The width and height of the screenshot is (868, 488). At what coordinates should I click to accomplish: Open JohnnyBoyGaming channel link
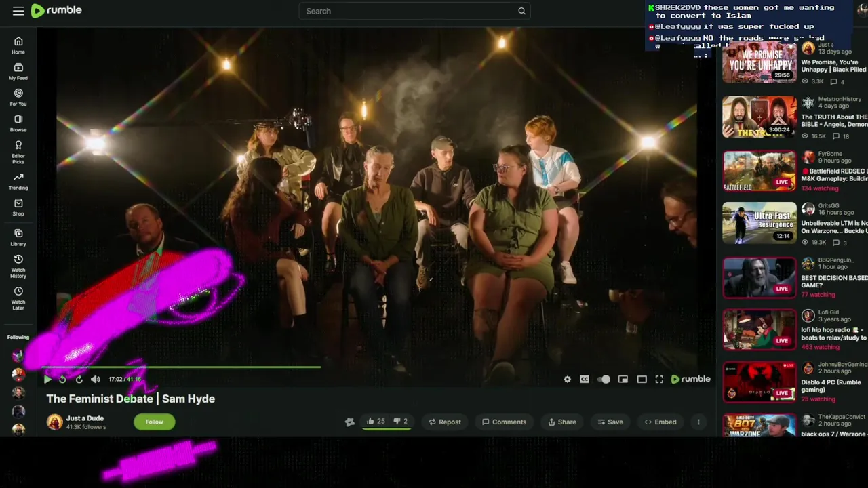click(x=842, y=364)
